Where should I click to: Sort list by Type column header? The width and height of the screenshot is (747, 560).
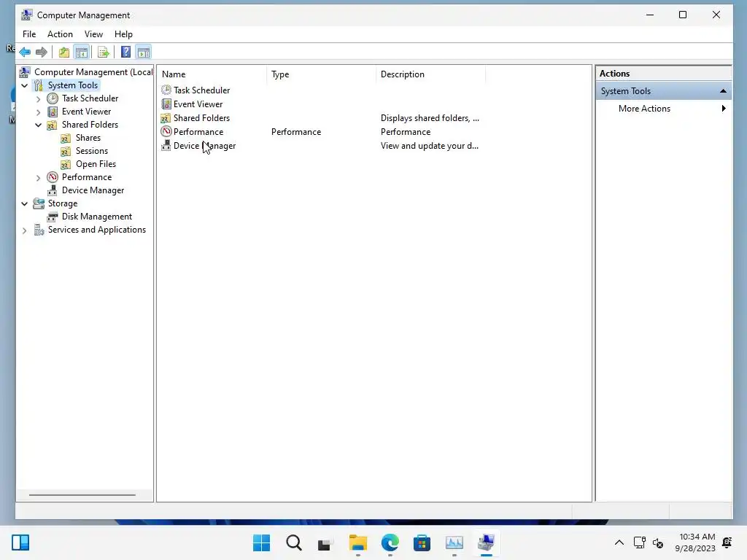322,74
